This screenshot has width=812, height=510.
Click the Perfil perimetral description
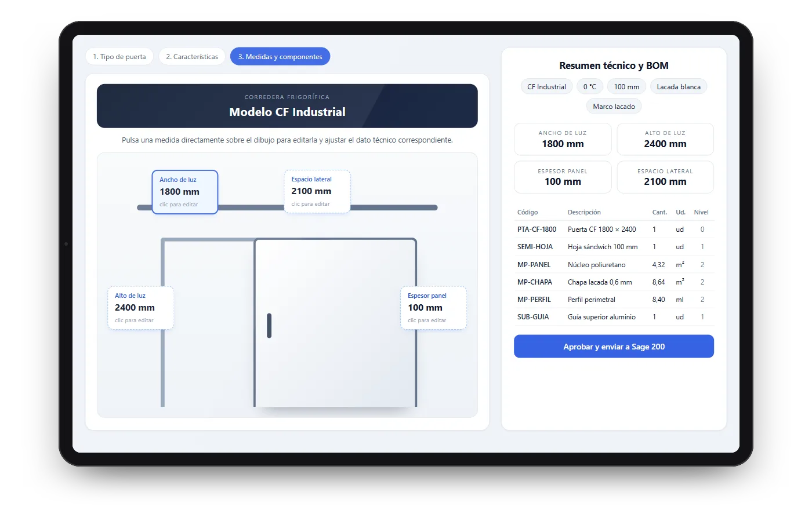coord(592,300)
